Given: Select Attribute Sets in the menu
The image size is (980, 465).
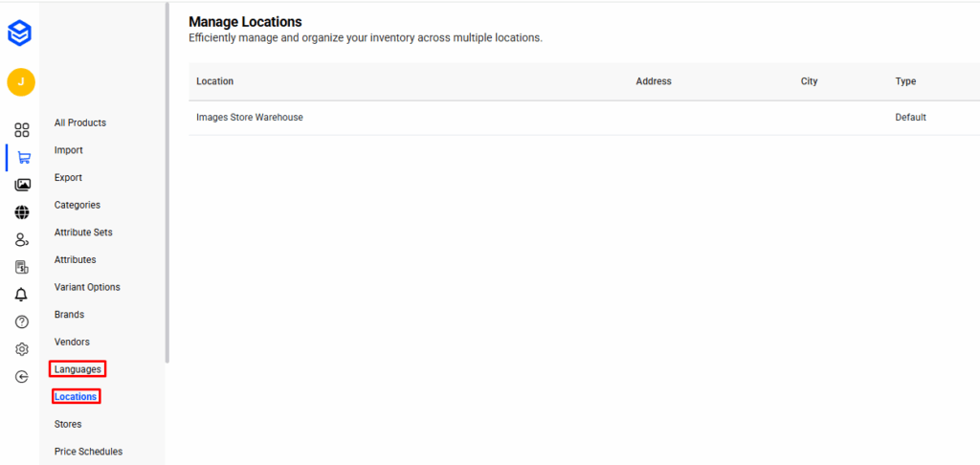Looking at the screenshot, I should [83, 232].
